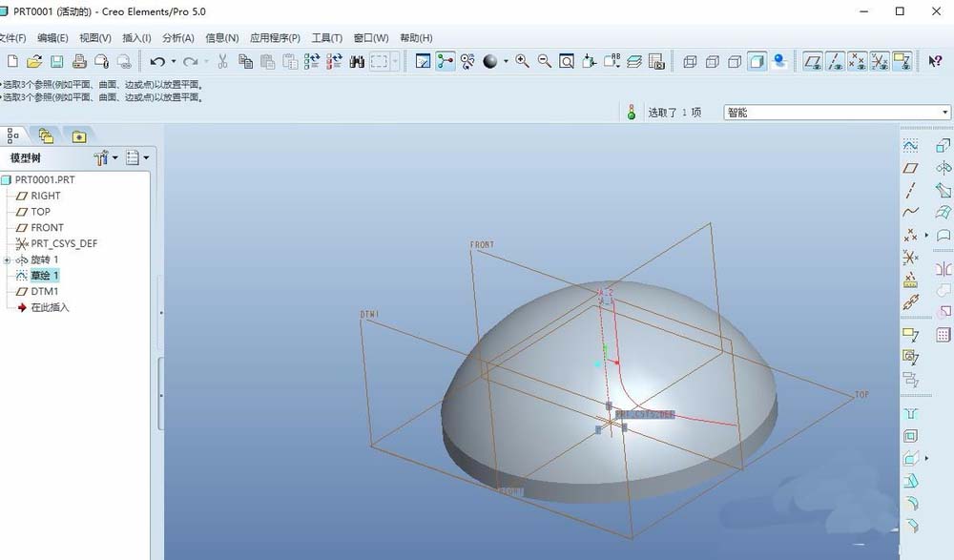Select the sketch tool in the right toolbar

pos(910,145)
